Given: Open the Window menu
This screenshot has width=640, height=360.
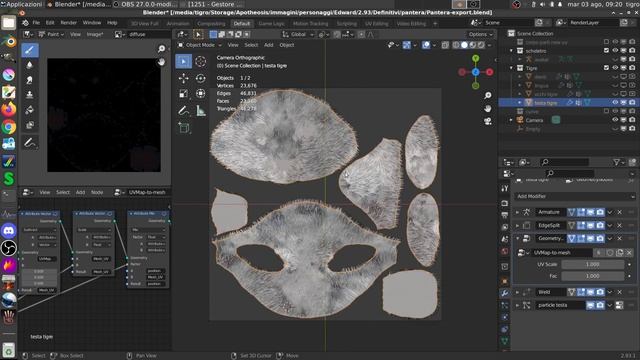Looking at the screenshot, I should tap(92, 23).
